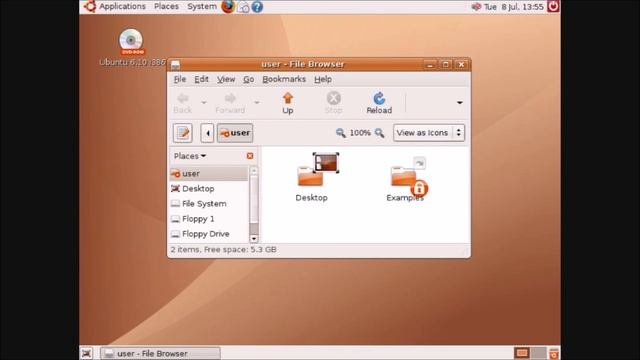The image size is (640, 360).
Task: Maximize the File Browser window
Action: [446, 64]
